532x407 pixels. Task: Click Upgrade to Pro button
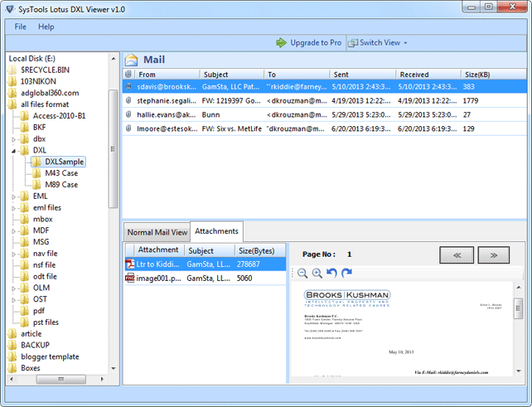coord(309,43)
